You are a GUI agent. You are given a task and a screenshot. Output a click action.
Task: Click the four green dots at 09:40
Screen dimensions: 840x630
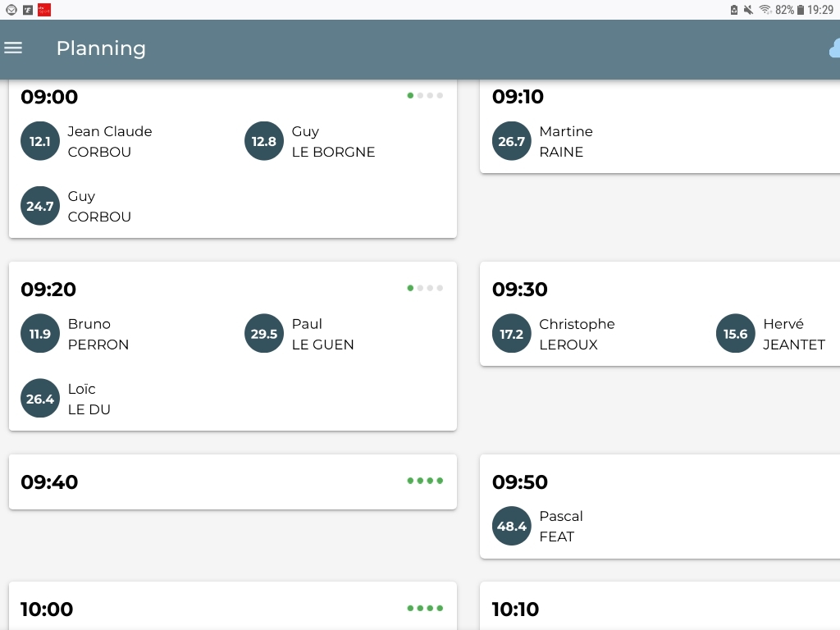click(x=425, y=481)
